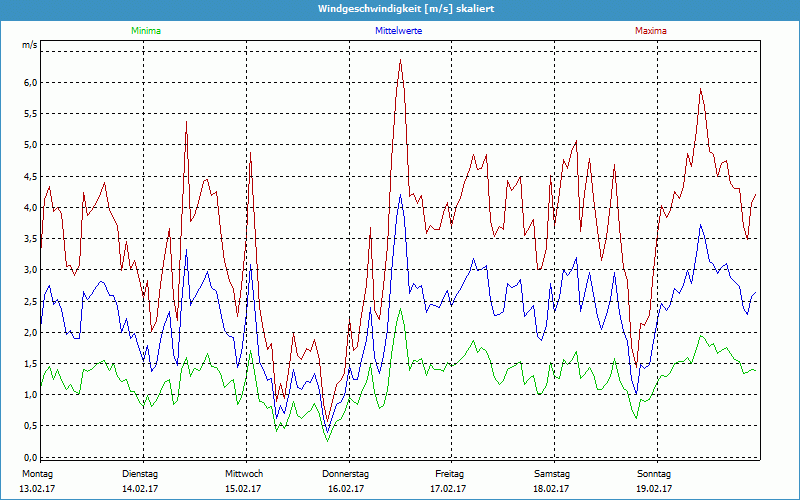
Task: Click the date 14.02.17
Action: click(x=140, y=489)
